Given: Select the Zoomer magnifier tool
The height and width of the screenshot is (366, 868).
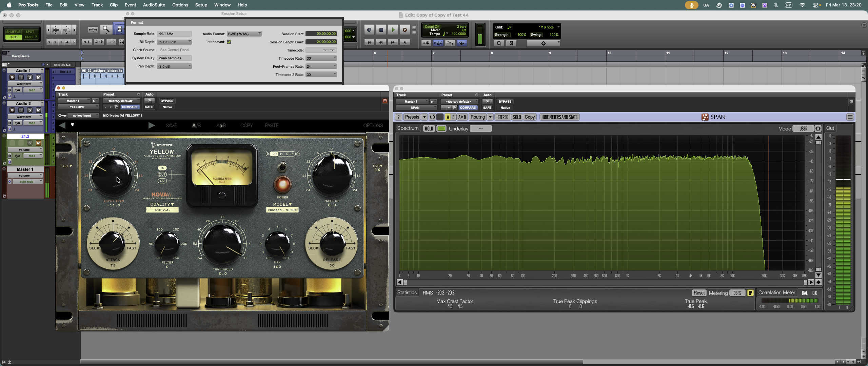Looking at the screenshot, I should (106, 30).
